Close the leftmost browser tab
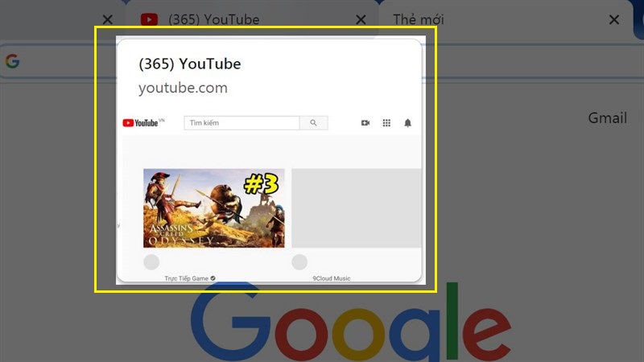 coord(107,19)
